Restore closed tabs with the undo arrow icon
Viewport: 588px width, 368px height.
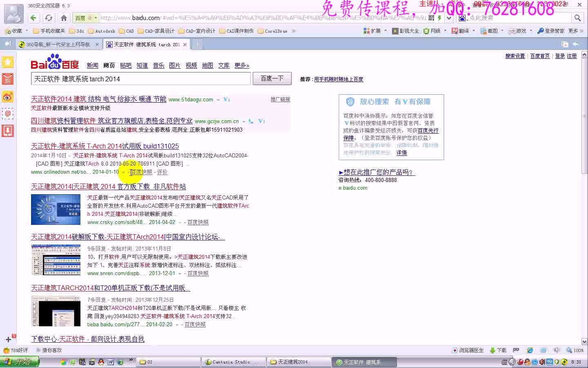click(576, 44)
